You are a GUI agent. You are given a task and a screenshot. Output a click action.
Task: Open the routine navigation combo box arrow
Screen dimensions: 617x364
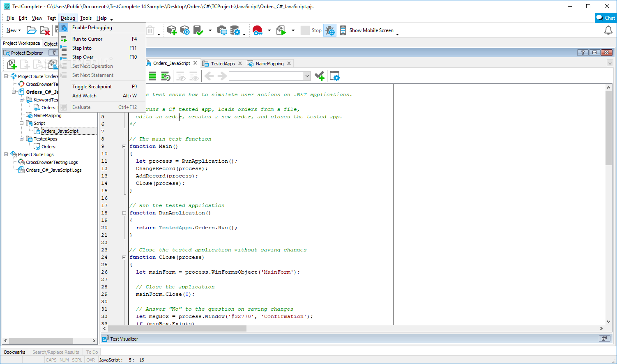307,76
